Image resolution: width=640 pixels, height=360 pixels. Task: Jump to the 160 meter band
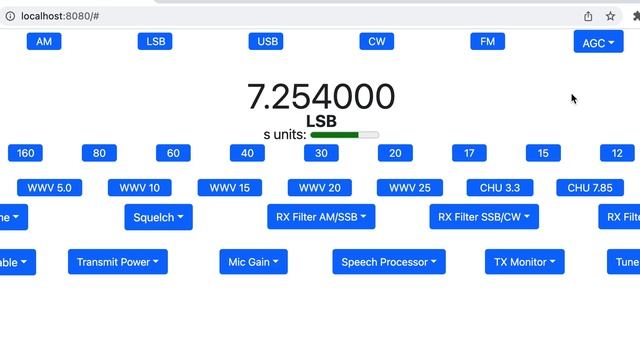(x=25, y=153)
